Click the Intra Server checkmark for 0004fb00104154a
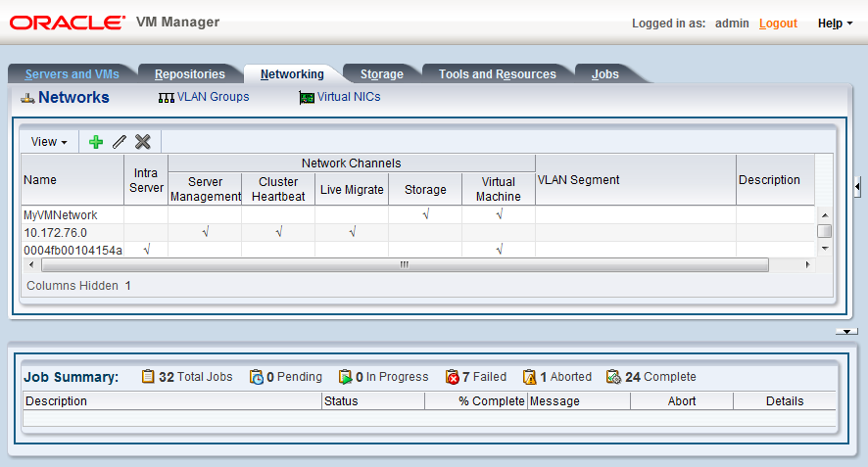The width and height of the screenshot is (868, 467). coord(147,250)
